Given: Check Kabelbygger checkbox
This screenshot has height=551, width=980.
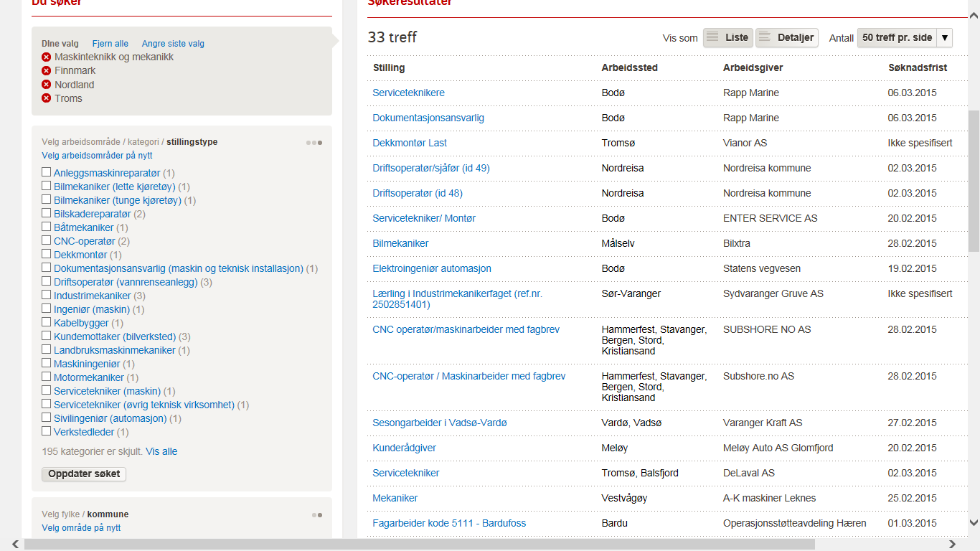Looking at the screenshot, I should 47,322.
